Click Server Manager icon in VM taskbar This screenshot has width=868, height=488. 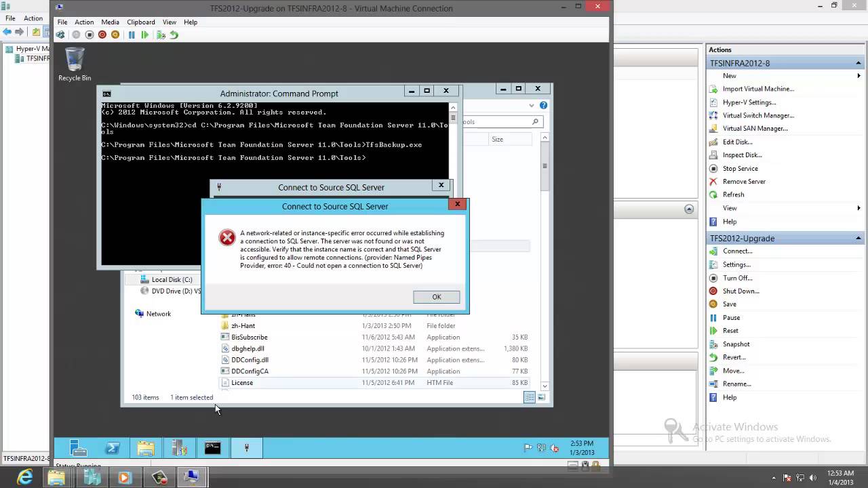79,447
